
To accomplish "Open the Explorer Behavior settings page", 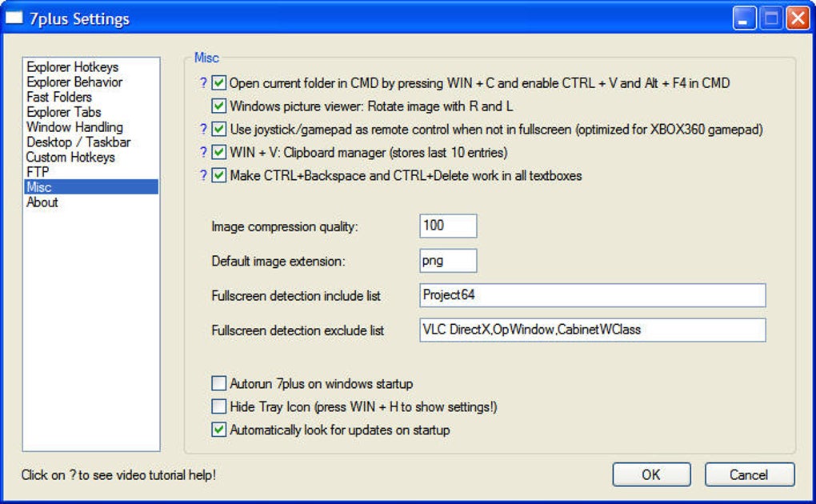I will point(91,82).
